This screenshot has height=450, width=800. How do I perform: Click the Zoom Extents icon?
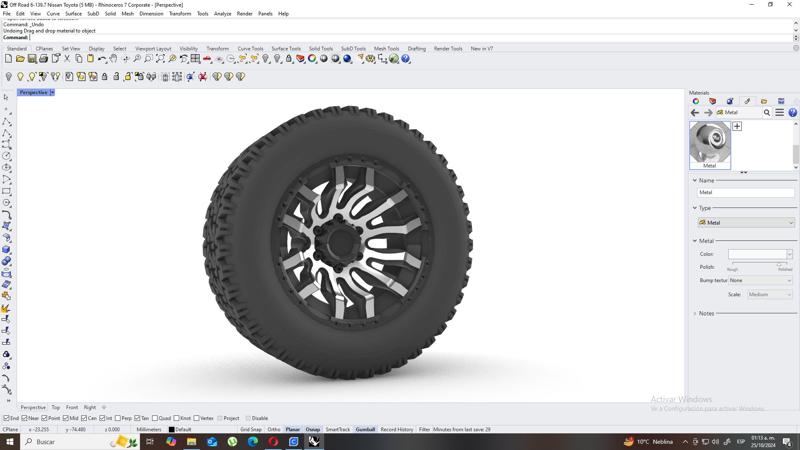(160, 59)
